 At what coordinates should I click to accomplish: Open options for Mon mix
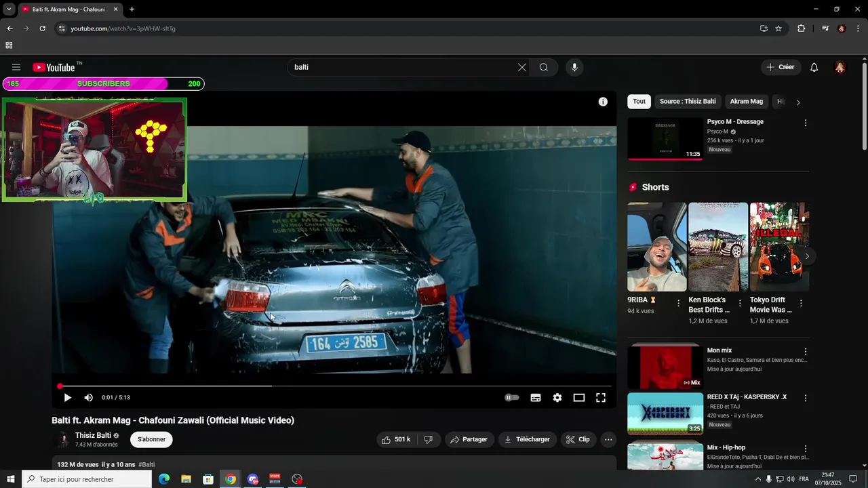806,352
